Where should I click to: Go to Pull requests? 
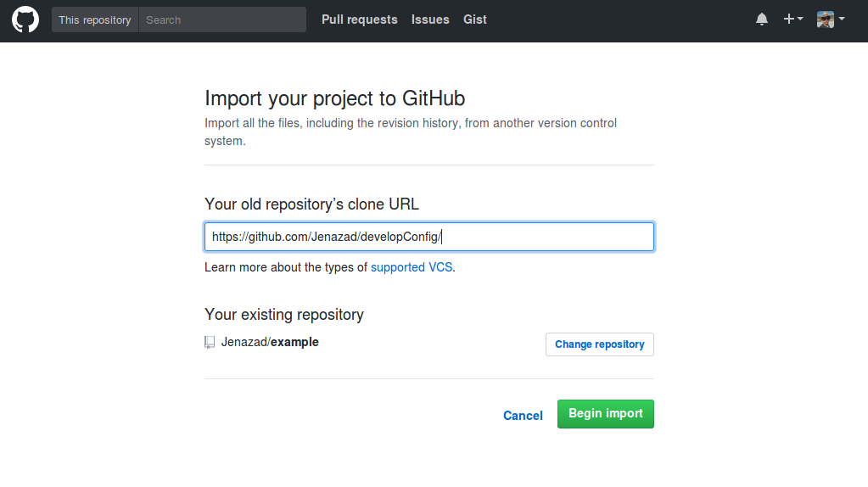click(359, 20)
